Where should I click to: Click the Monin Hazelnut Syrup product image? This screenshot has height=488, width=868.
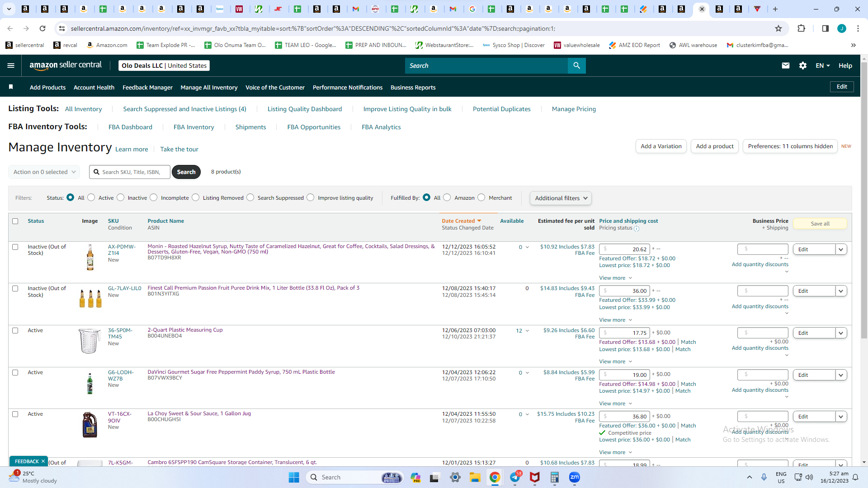coord(90,257)
